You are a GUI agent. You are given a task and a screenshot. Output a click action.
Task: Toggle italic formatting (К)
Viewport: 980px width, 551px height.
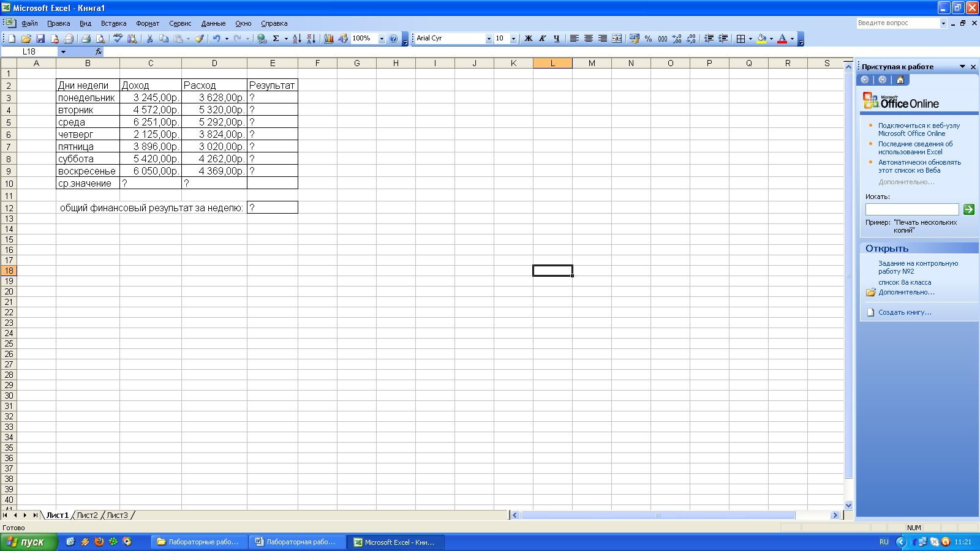point(543,39)
